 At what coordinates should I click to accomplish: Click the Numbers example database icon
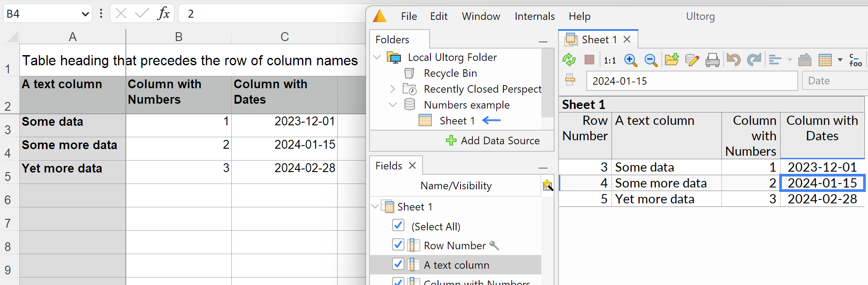pos(410,105)
